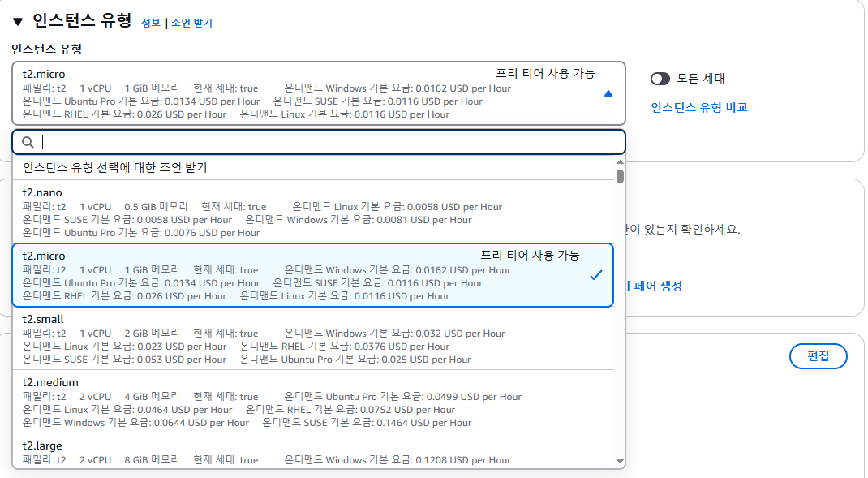Click t2.nano 0.5 GiB 메모리 text
The height and width of the screenshot is (478, 868).
point(156,207)
